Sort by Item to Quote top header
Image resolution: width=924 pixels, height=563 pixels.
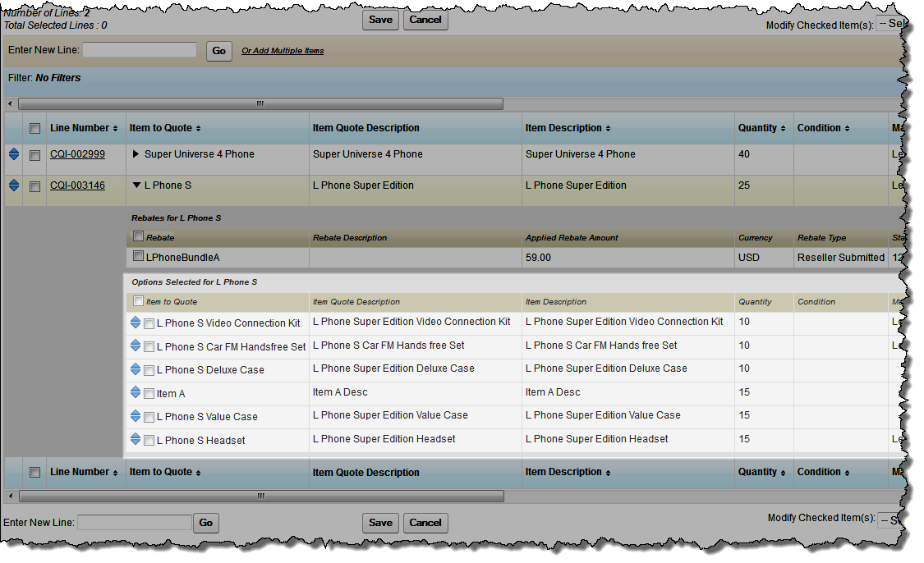coord(165,128)
